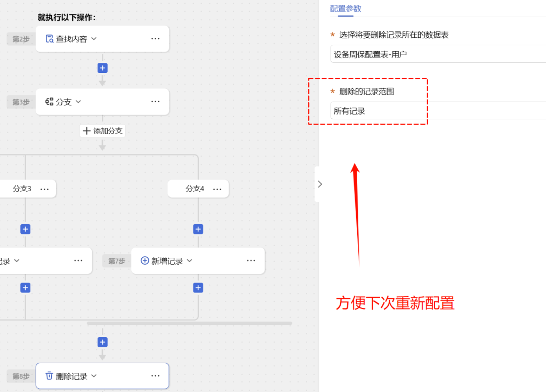This screenshot has height=392, width=546.
Task: Click the 查找内容 search icon in step 2
Action: (50, 38)
